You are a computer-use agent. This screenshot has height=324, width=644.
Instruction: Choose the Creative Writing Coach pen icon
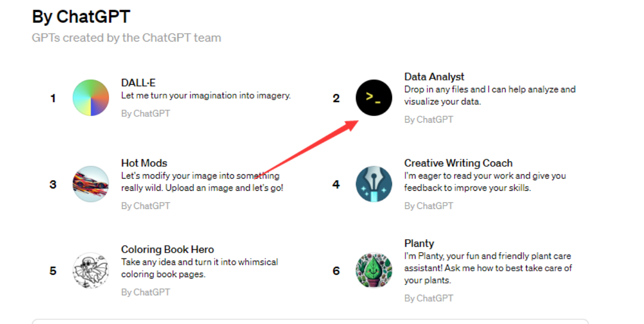374,184
